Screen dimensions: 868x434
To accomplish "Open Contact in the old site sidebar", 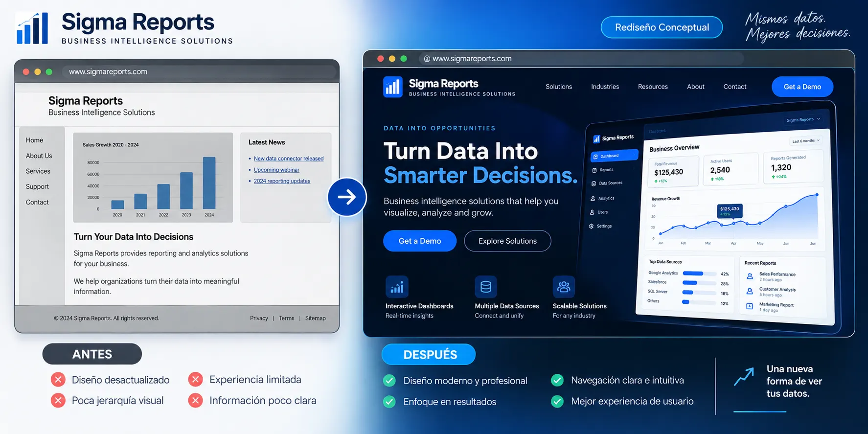I will point(37,202).
